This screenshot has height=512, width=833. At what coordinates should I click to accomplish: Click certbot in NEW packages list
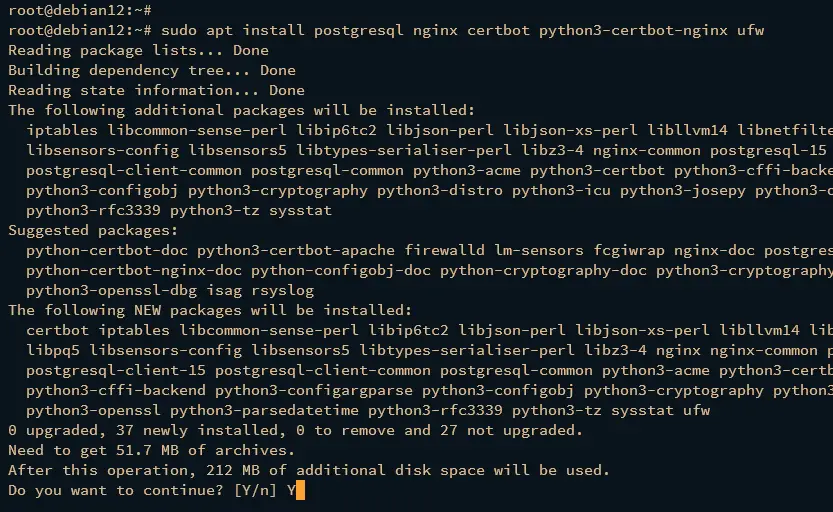point(57,330)
